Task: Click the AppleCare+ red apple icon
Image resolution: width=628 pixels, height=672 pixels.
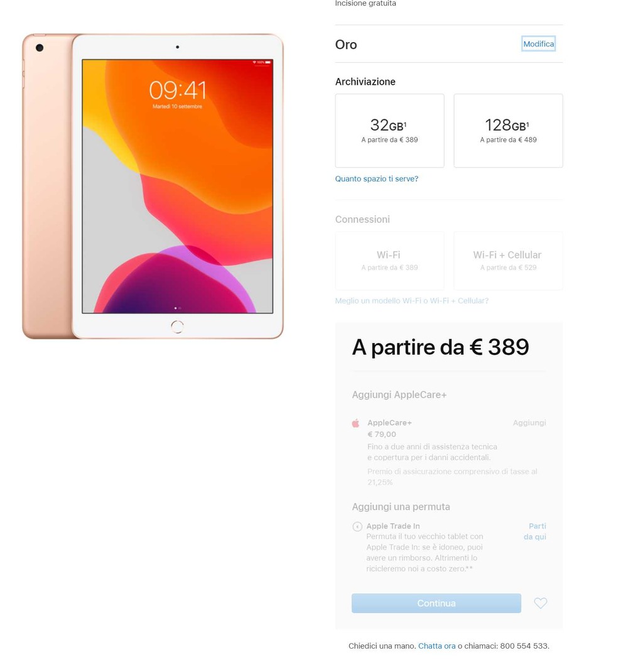Action: 355,423
